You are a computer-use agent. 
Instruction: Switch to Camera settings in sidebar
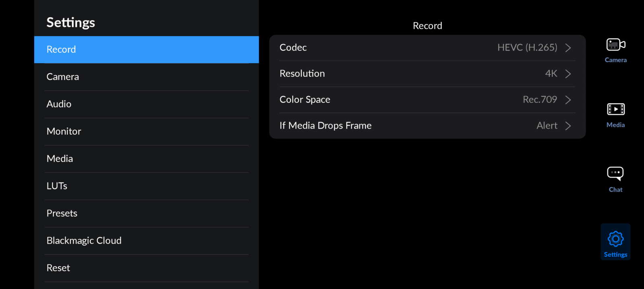[x=146, y=77]
